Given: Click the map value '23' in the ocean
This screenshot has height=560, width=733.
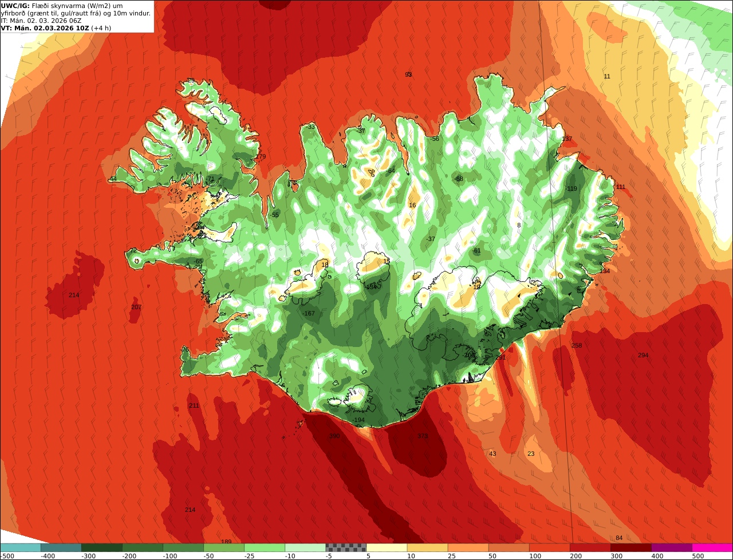Looking at the screenshot, I should [531, 454].
